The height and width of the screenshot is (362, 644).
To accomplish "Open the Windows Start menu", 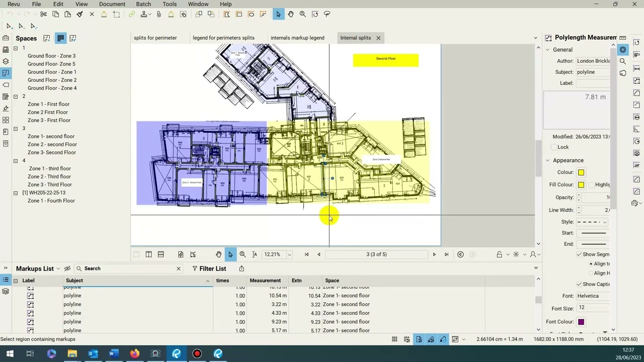I will tap(10, 354).
